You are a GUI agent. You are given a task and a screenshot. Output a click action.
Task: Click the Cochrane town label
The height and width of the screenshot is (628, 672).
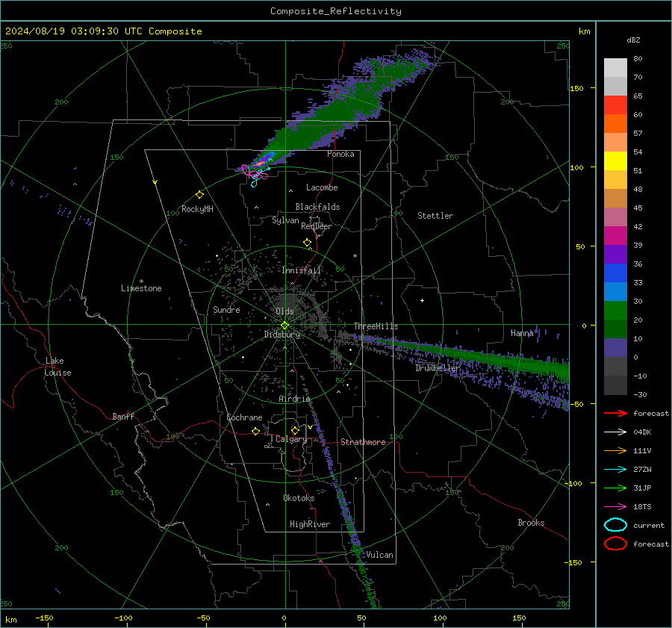(x=244, y=417)
